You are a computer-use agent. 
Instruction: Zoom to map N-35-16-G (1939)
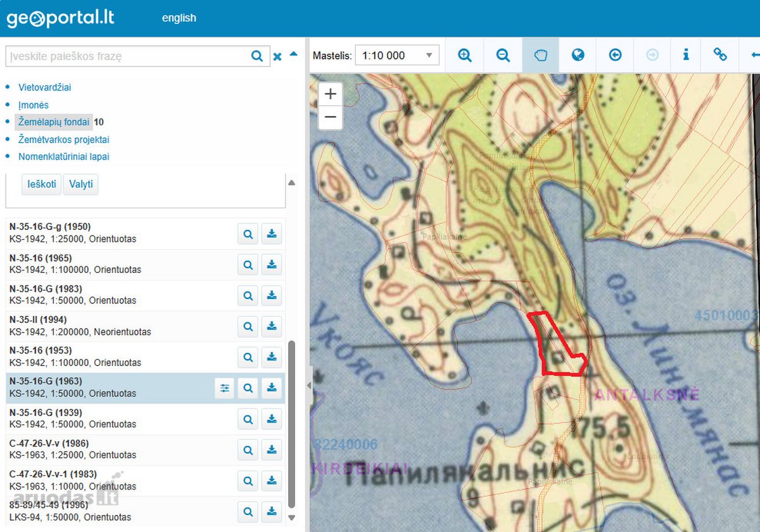(248, 419)
